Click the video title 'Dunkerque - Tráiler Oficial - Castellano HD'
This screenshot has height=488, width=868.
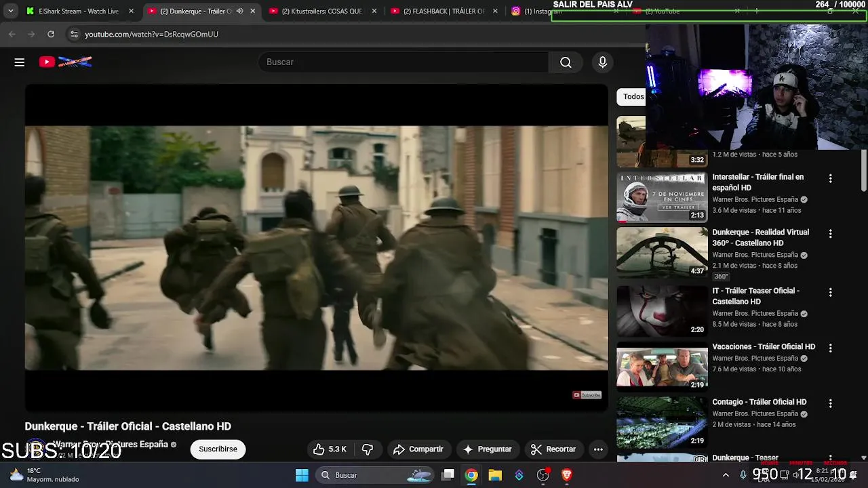[x=128, y=426]
